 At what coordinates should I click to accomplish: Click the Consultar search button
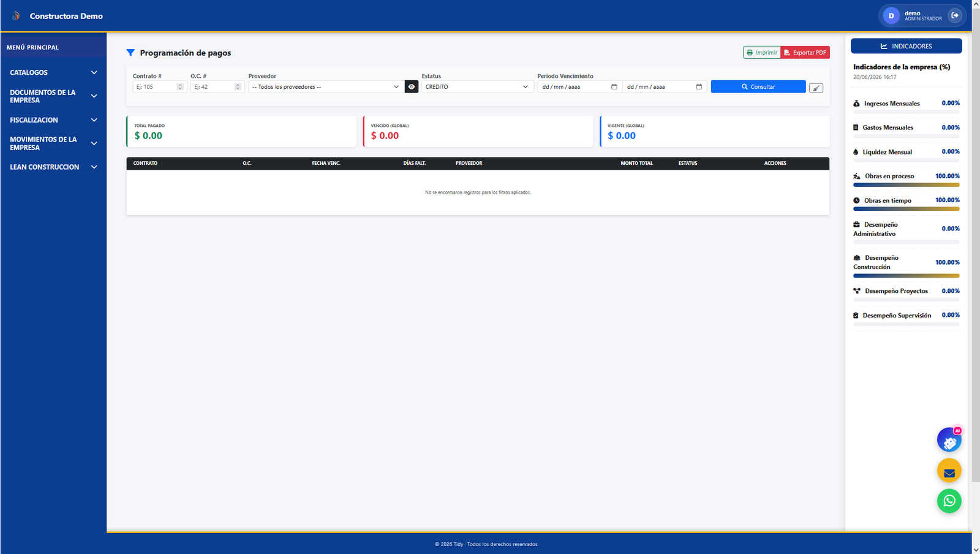[758, 87]
